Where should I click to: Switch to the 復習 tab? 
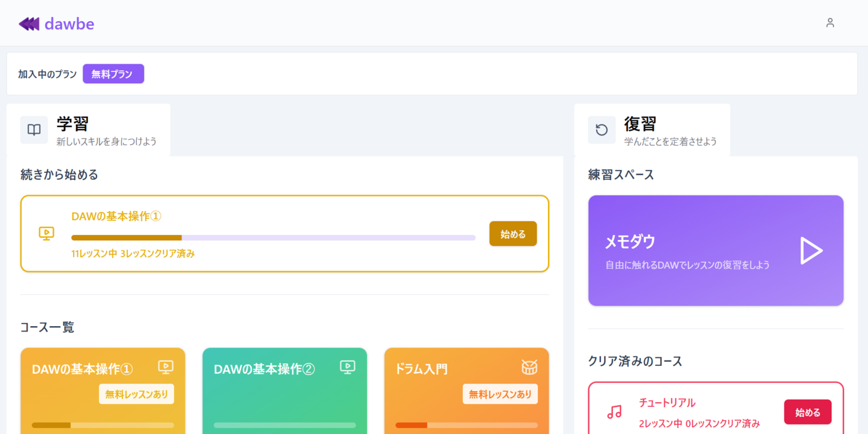click(x=652, y=130)
